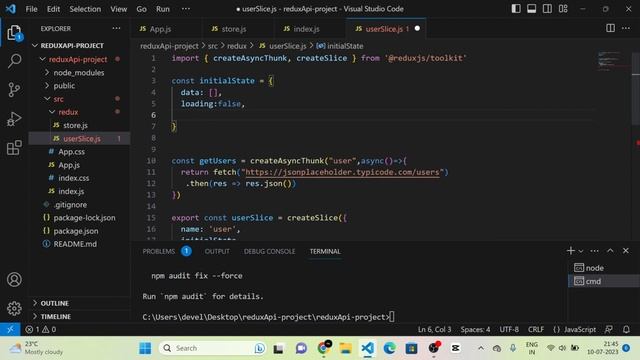Show errors and warnings in status bar
The width and height of the screenshot is (640, 360).
pyautogui.click(x=40, y=329)
